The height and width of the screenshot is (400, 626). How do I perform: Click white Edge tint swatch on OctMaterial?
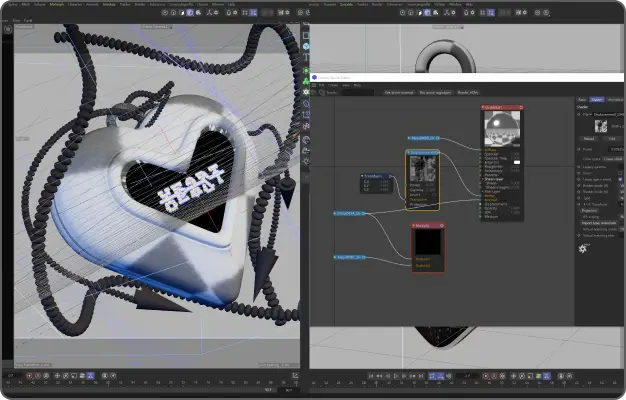coord(517,162)
